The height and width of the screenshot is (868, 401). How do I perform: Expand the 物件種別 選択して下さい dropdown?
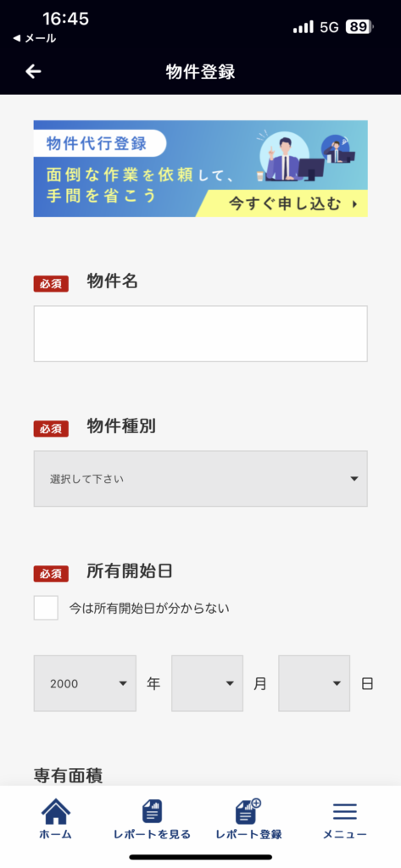200,478
